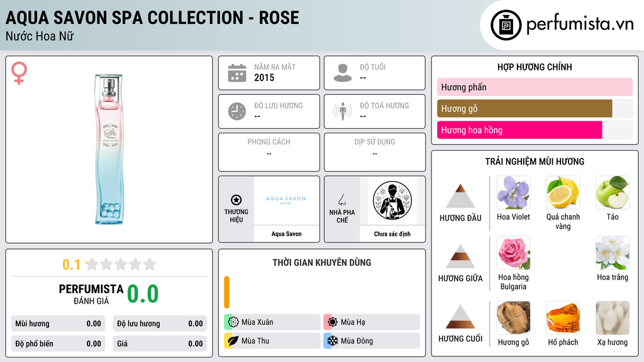Click the Mùa Xuân flower icon

233,322
